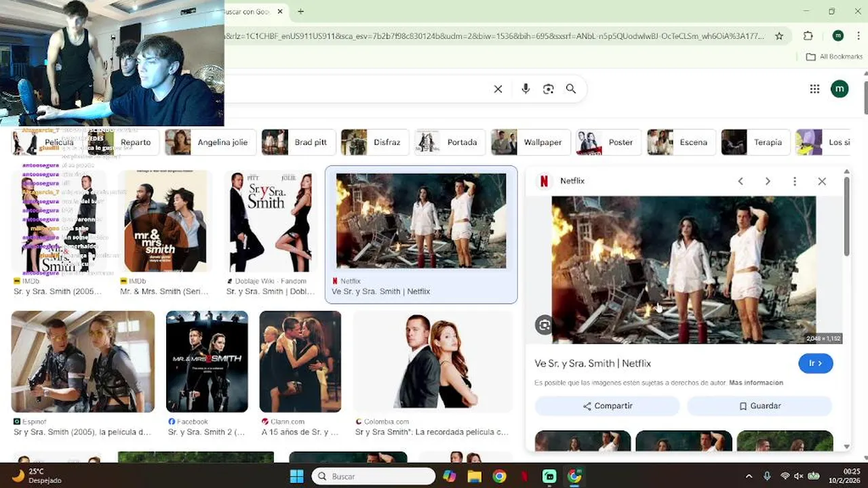This screenshot has width=868, height=488.
Task: Click 'Sr. y Sra. Smith | Dobl...' caption
Action: pos(271,291)
